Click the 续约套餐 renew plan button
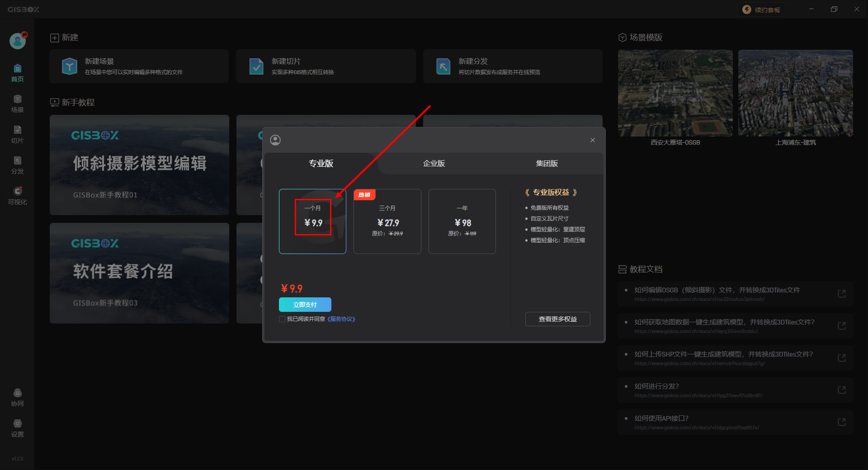Screen dimensions: 868x470 [761, 9]
